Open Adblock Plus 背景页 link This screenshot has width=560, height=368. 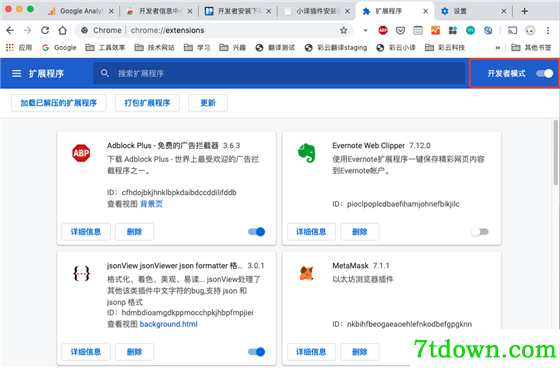tap(151, 204)
